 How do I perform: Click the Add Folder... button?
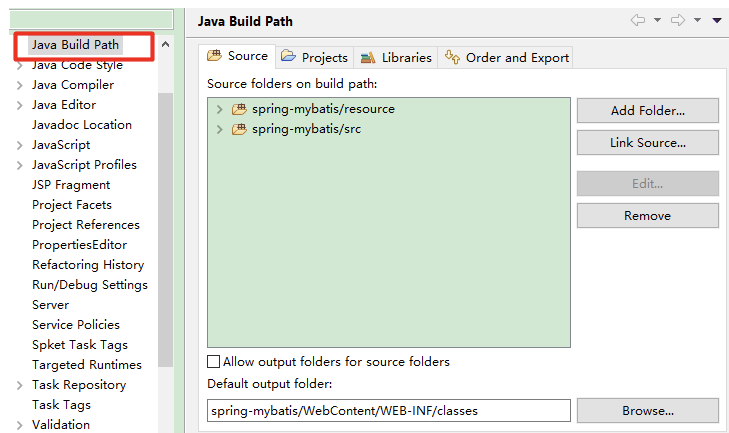point(648,111)
